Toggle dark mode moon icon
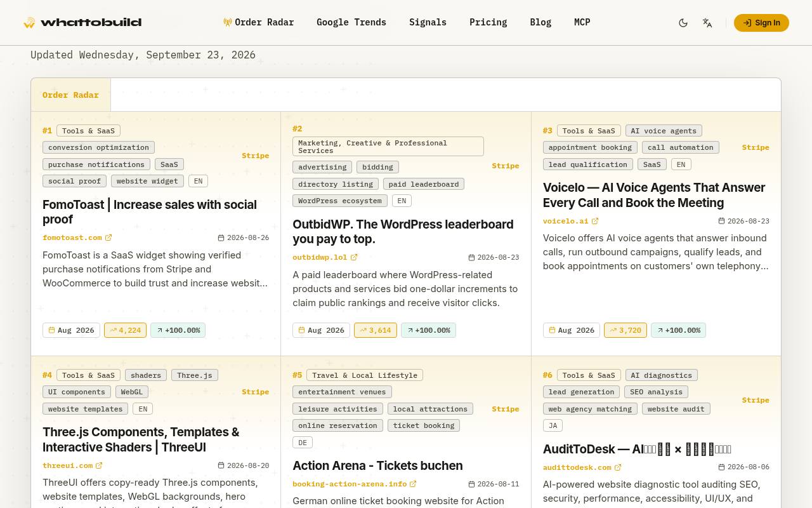This screenshot has width=812, height=508. point(683,23)
